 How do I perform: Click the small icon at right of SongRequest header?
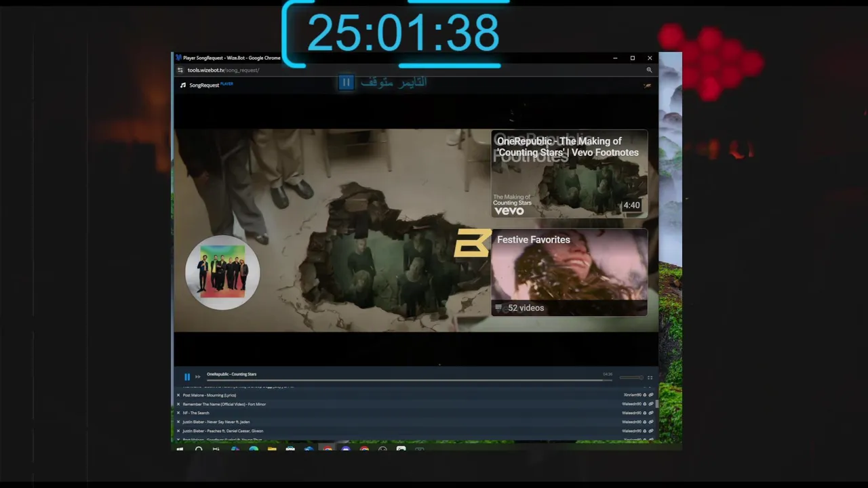pos(647,85)
